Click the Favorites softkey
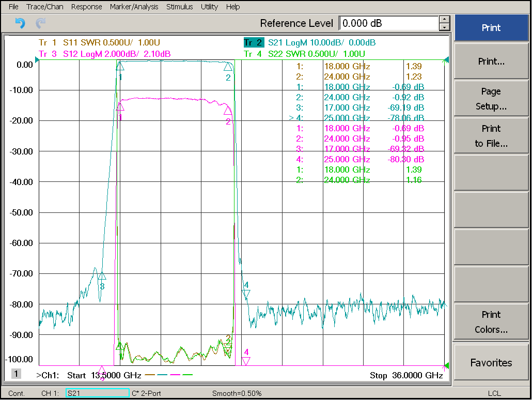The height and width of the screenshot is (400, 532). pos(491,363)
